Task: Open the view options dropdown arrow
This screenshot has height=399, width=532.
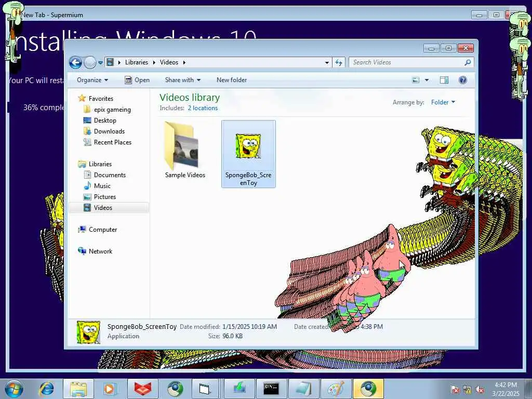Action: coord(427,80)
